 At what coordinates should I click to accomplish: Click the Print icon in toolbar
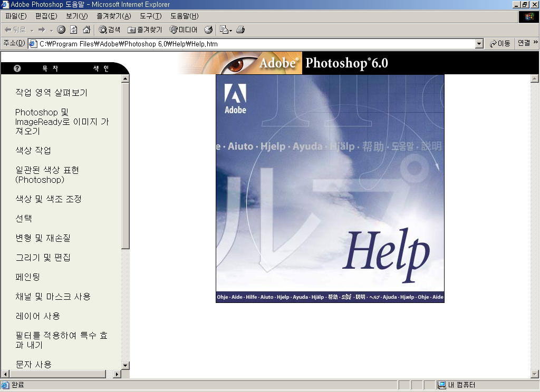click(240, 30)
